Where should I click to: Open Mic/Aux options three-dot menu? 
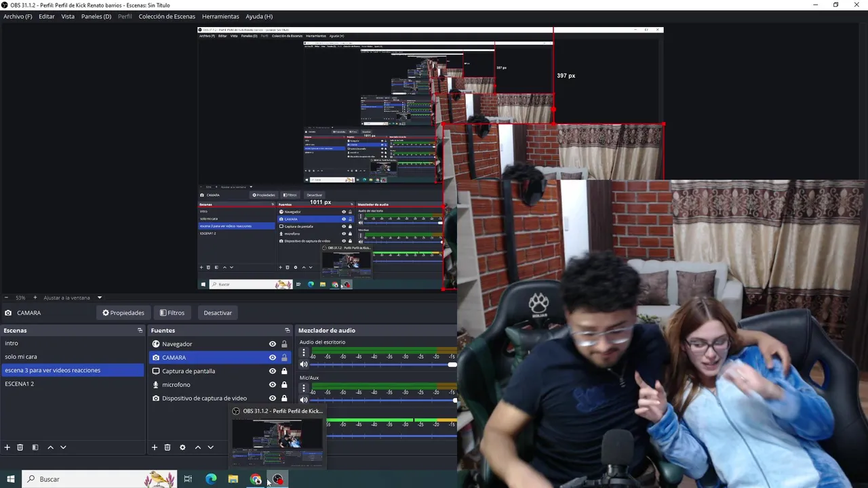303,388
